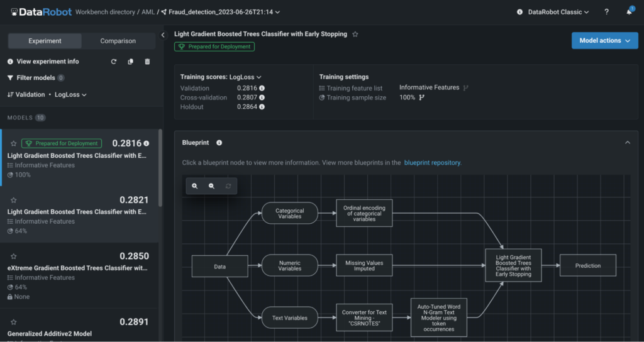Click View experiment info
Image resolution: width=644 pixels, height=342 pixels.
47,62
